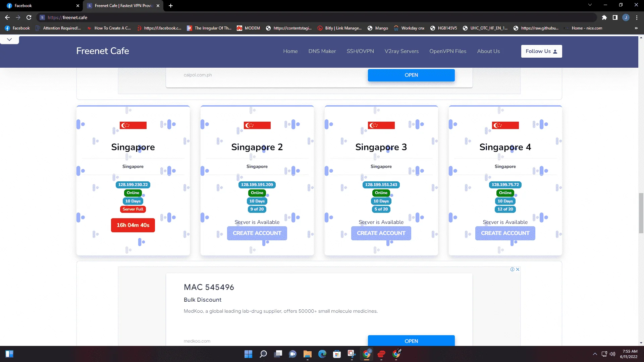
Task: Create an account on Singapore 3 server
Action: point(381,233)
